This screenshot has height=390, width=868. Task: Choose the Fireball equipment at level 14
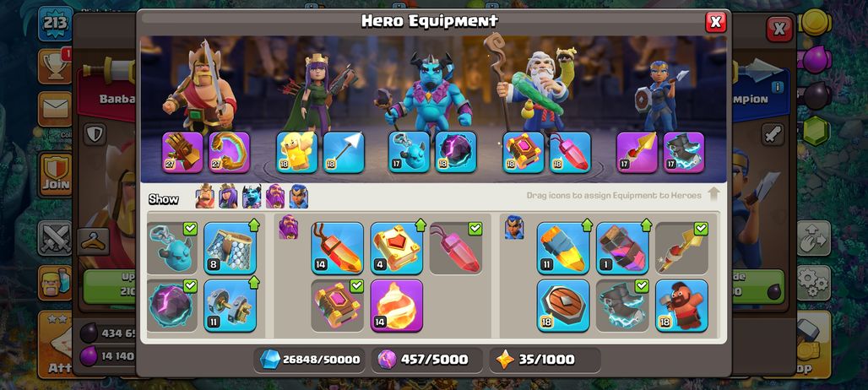pos(396,306)
